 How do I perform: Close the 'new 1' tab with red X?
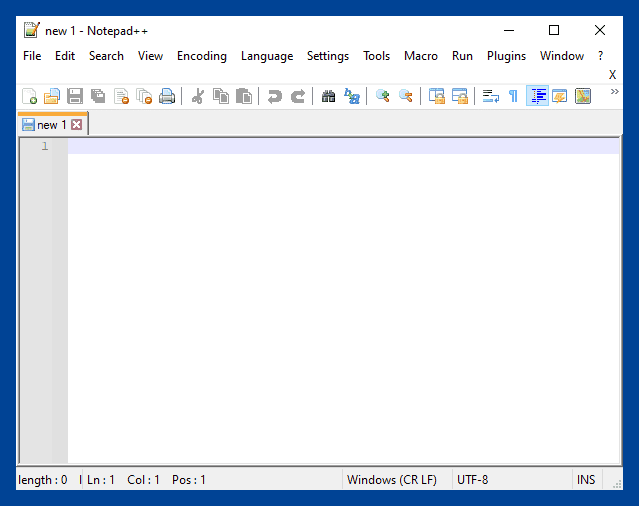77,125
